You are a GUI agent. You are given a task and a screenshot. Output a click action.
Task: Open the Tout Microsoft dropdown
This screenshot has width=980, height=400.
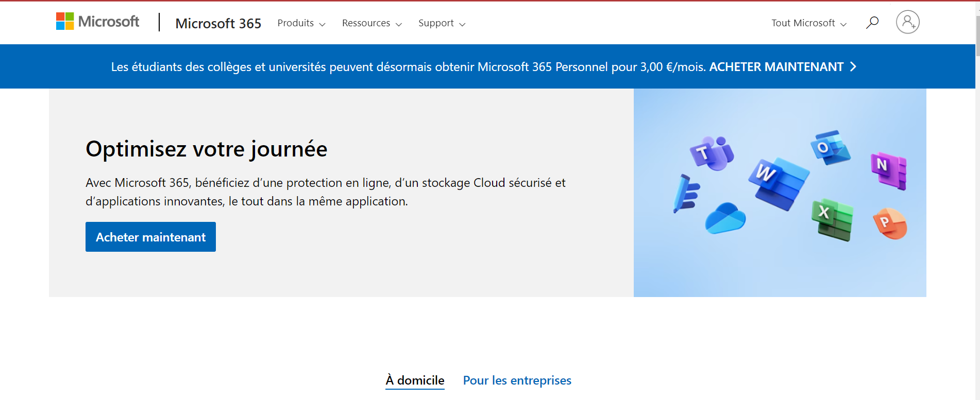click(x=808, y=23)
